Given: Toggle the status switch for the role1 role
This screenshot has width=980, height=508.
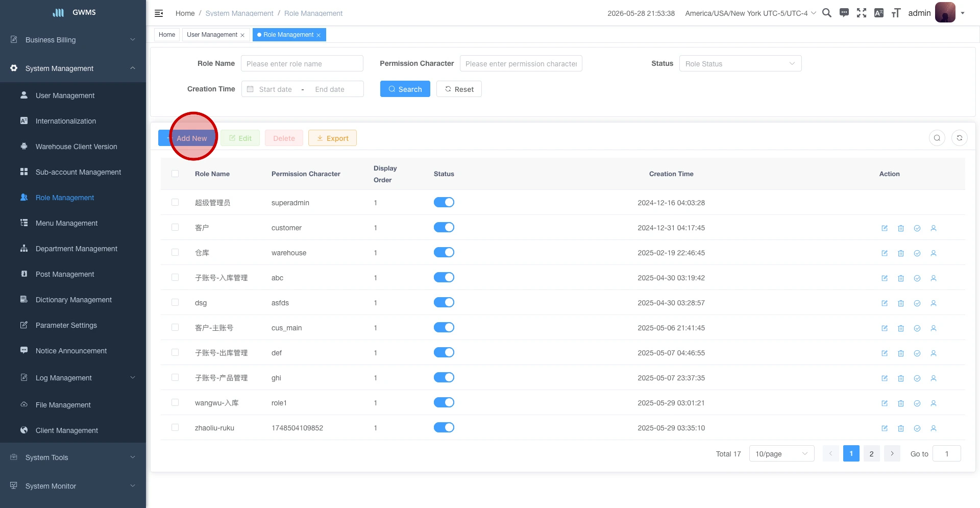Looking at the screenshot, I should (444, 402).
